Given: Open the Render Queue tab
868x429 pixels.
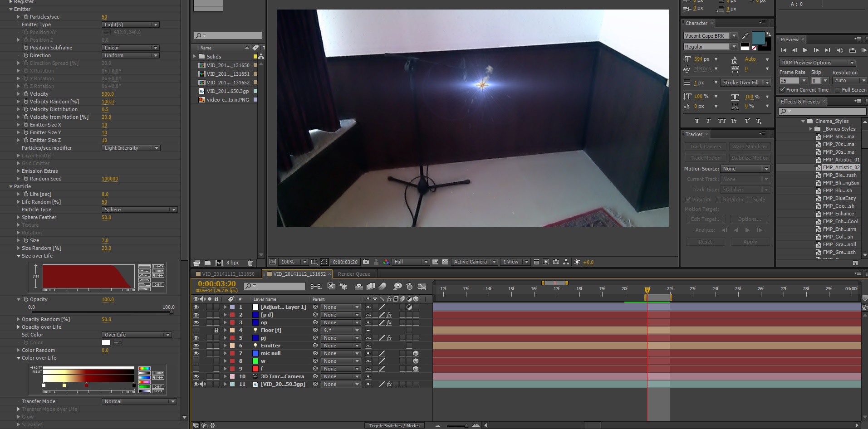Looking at the screenshot, I should (x=354, y=274).
